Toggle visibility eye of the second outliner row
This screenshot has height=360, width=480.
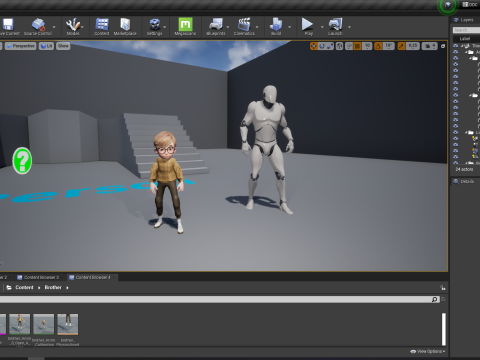click(x=456, y=52)
